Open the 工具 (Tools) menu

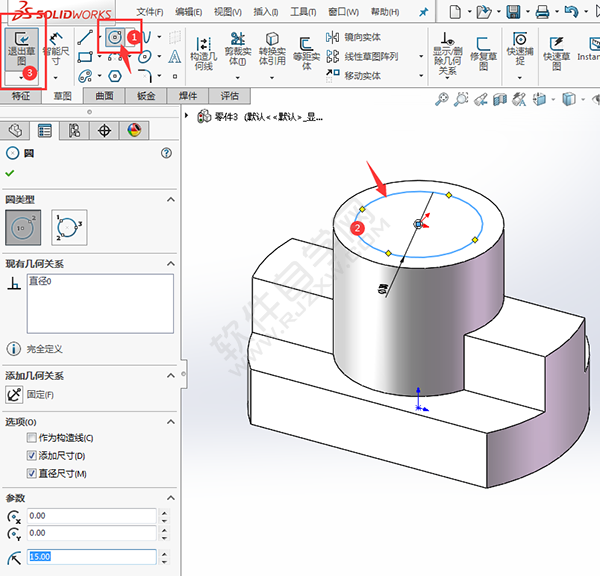point(303,12)
